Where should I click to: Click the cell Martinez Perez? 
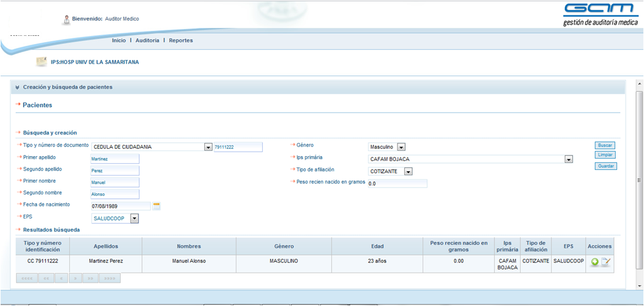106,264
